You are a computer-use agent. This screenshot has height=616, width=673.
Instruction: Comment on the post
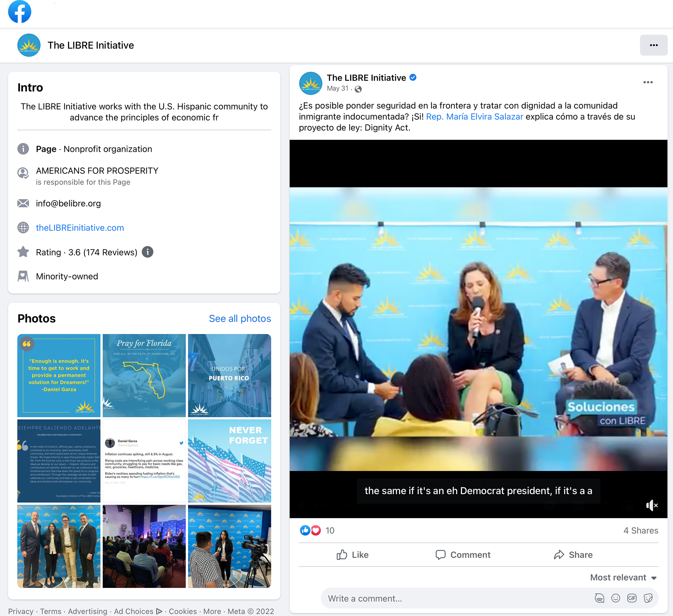463,555
